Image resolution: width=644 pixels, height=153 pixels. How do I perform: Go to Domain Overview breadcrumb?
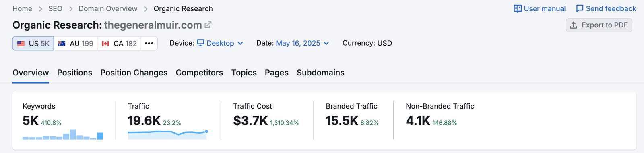tap(108, 9)
